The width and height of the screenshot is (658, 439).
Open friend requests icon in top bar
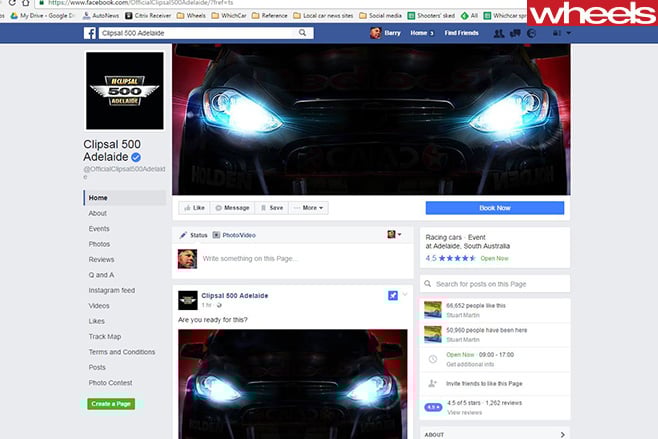point(499,33)
